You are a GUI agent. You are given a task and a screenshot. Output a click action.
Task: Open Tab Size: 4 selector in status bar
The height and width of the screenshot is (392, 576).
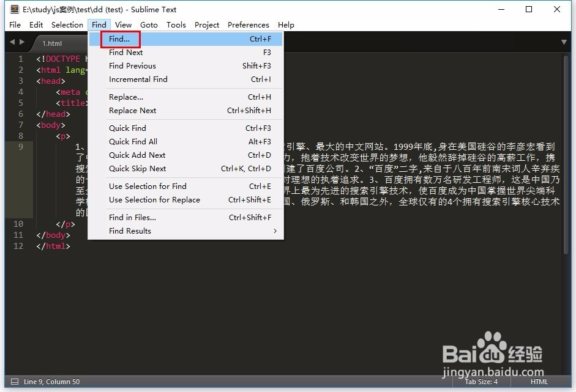tap(481, 382)
